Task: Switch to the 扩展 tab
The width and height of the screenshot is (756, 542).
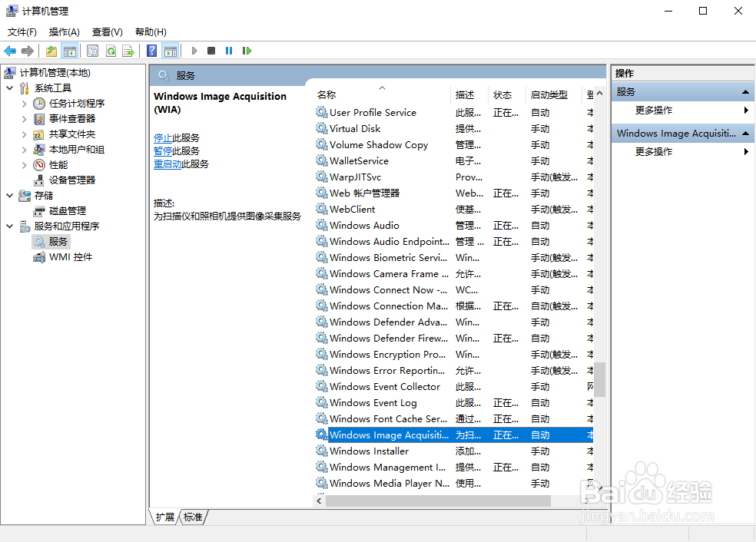Action: pos(165,517)
